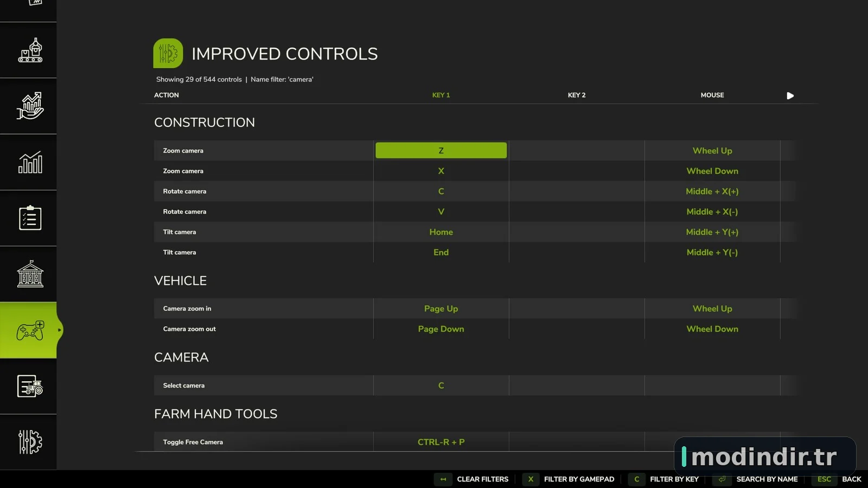This screenshot has width=868, height=488.
Task: Click the Middle + X(+) mouse binding
Action: (x=712, y=191)
